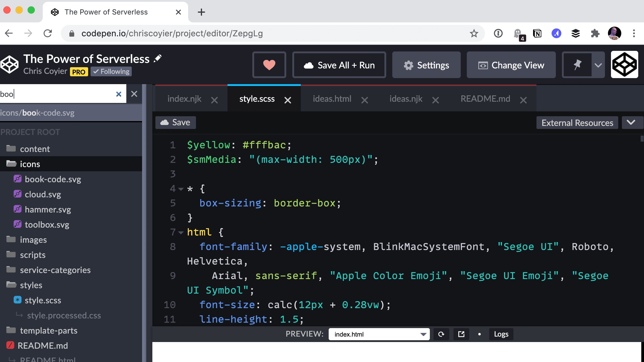Toggle Following status for Chris Coyier

click(x=111, y=71)
